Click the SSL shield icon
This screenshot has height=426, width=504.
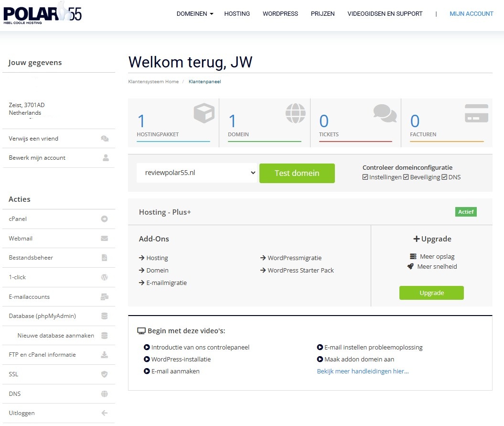104,374
